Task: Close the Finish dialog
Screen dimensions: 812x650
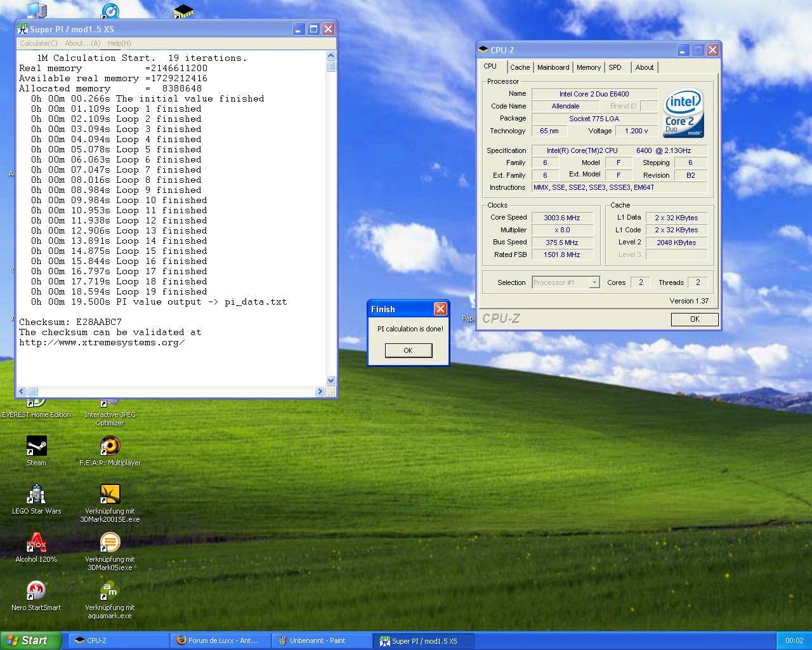Action: 440,309
